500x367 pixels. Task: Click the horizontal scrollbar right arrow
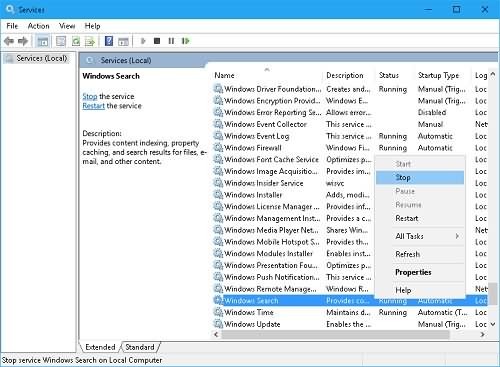pos(482,334)
